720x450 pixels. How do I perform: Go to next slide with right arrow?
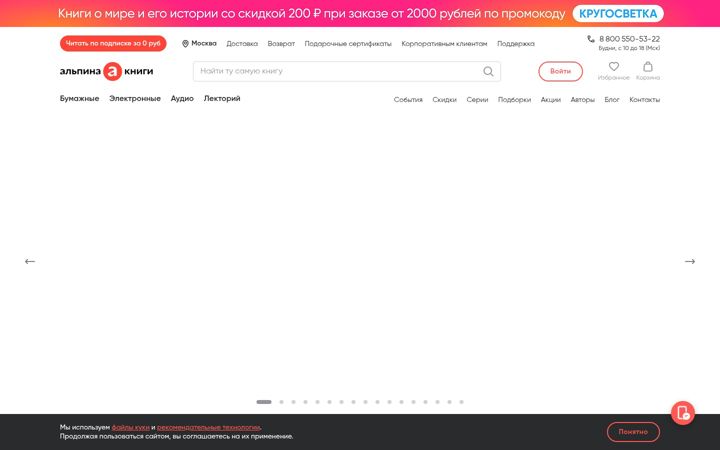click(690, 261)
